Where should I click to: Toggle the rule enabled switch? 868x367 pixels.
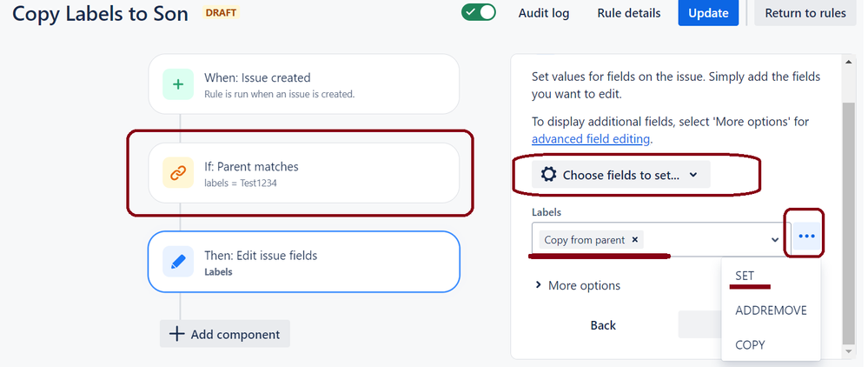tap(479, 13)
